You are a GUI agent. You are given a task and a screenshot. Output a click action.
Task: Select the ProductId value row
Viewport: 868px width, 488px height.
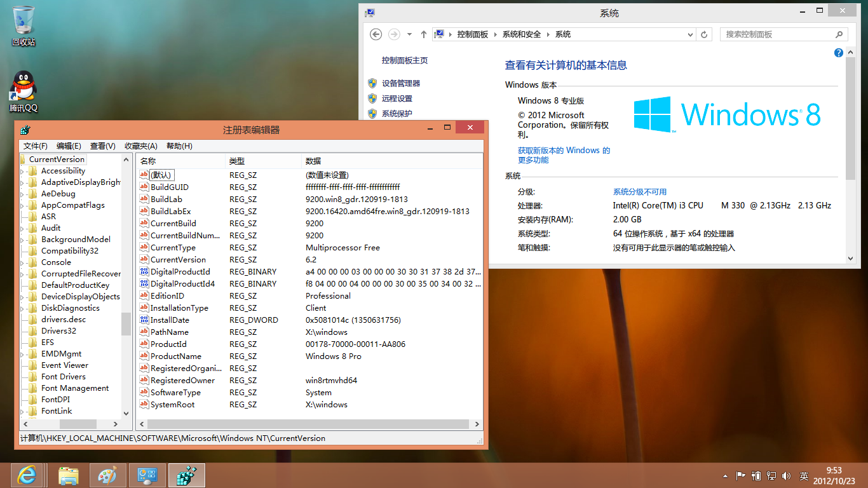[x=309, y=344]
